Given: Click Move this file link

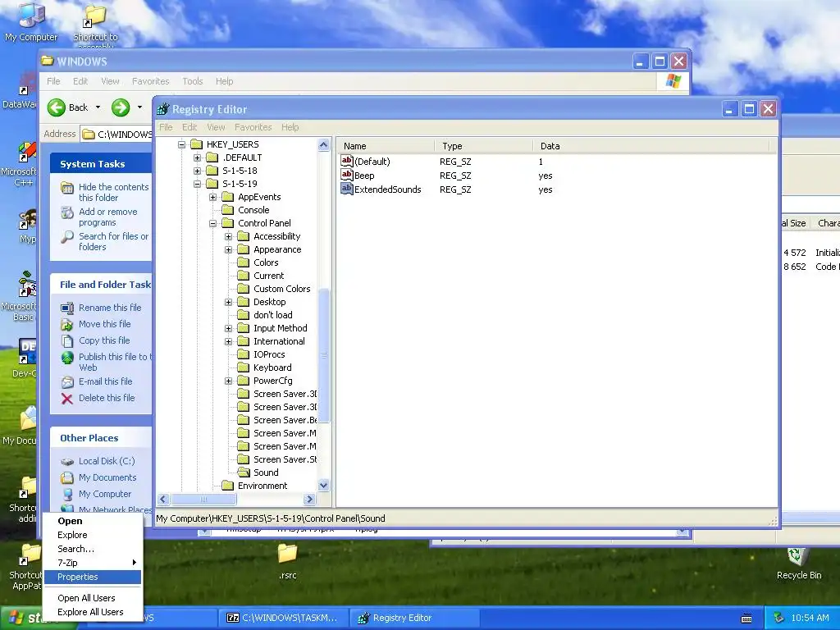Looking at the screenshot, I should 105,324.
